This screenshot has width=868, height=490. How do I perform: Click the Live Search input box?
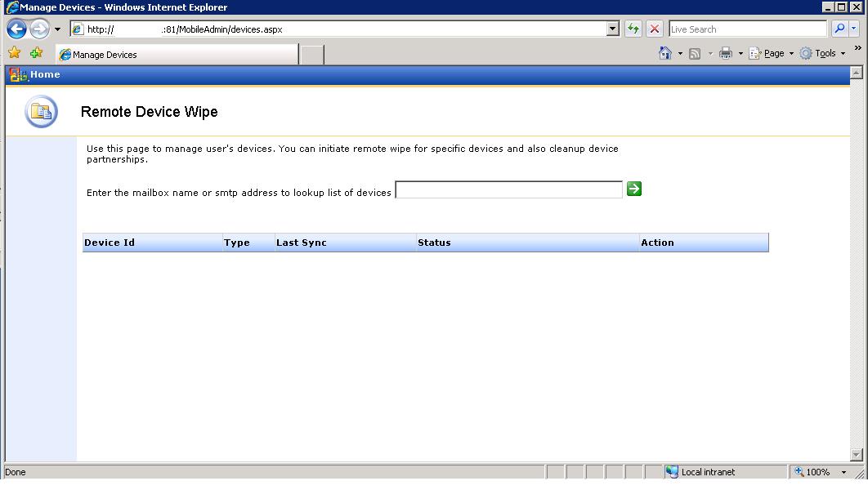748,29
